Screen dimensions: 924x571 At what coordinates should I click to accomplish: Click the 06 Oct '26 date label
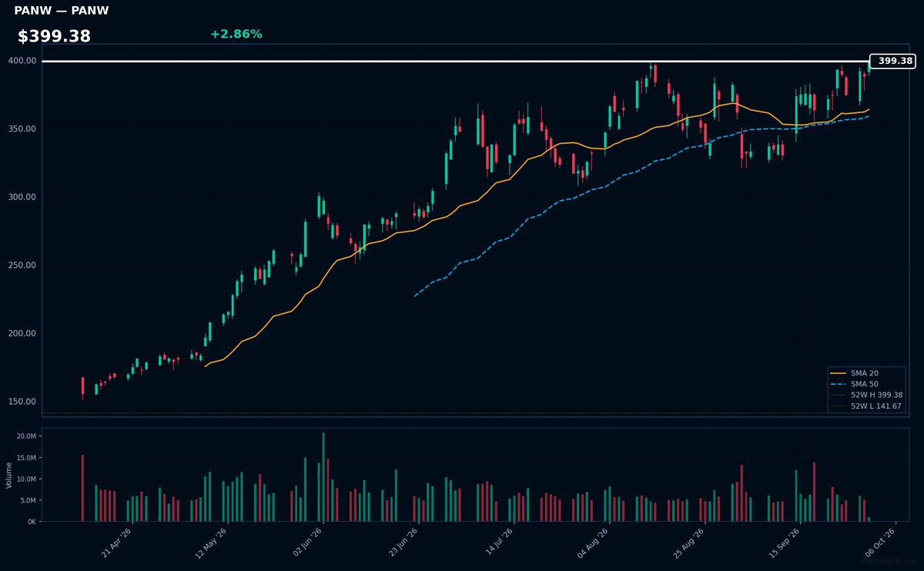(x=881, y=543)
